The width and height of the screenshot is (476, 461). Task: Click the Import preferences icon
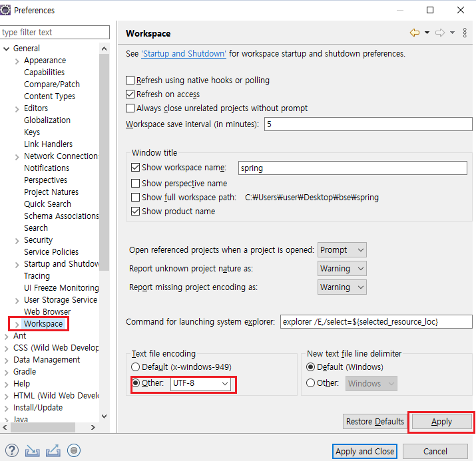[x=33, y=450]
